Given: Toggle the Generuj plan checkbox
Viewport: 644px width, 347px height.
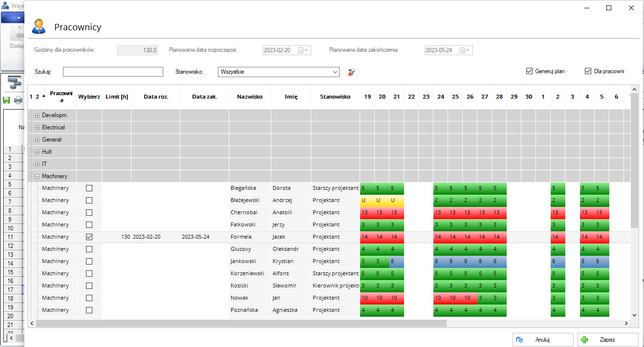Looking at the screenshot, I should tap(529, 71).
